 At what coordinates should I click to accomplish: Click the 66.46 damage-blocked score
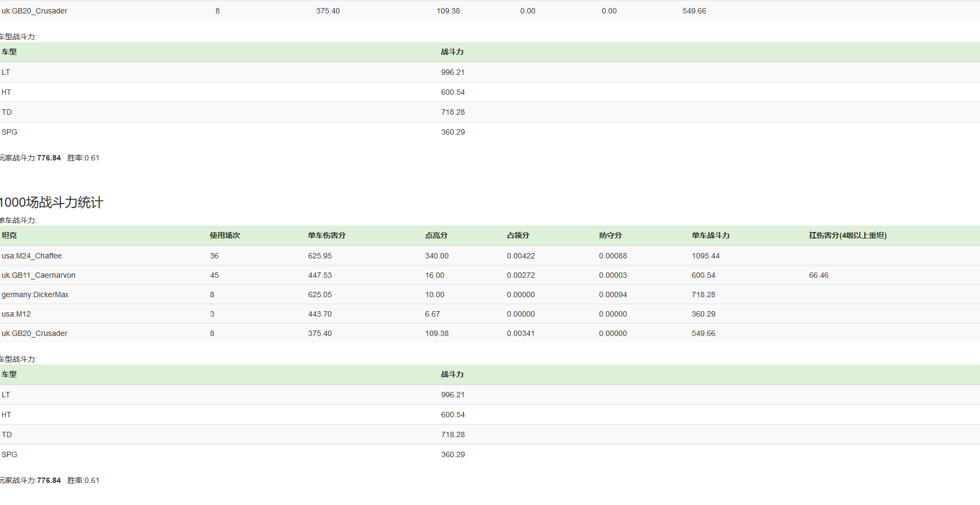(818, 275)
